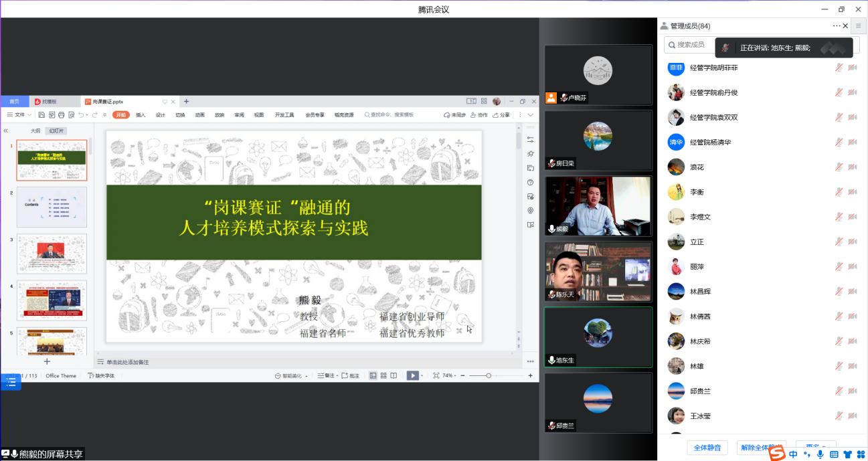Toggle microphone mute for 经管学院胡菲菲
The width and height of the screenshot is (868, 461).
[x=839, y=68]
